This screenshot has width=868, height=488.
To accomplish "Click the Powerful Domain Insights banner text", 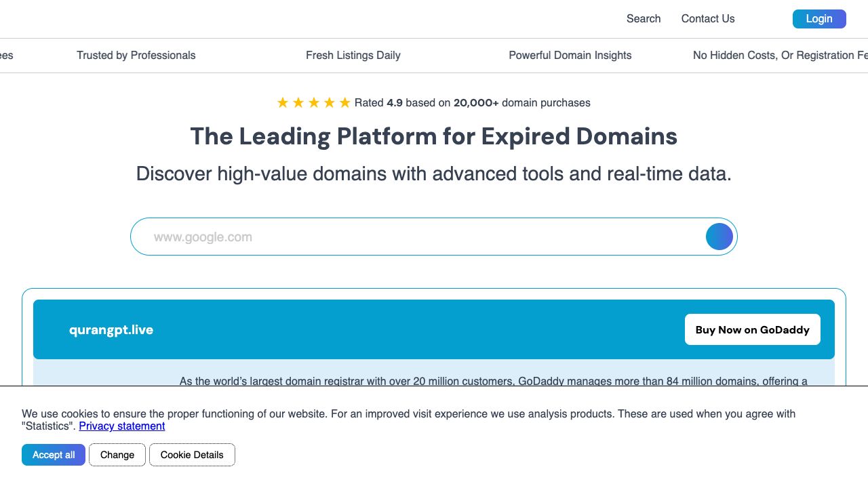I will click(570, 56).
